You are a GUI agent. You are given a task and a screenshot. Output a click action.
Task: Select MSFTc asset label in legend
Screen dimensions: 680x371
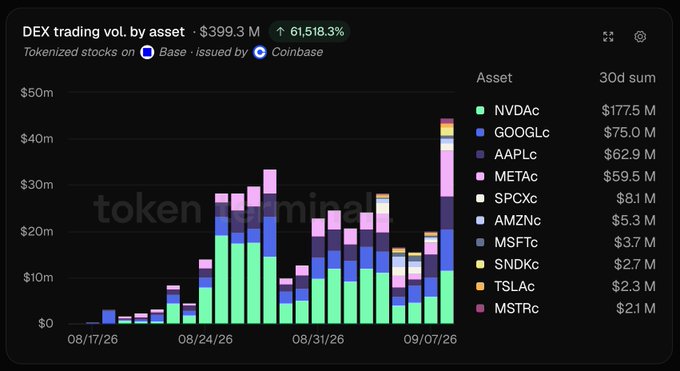point(516,242)
